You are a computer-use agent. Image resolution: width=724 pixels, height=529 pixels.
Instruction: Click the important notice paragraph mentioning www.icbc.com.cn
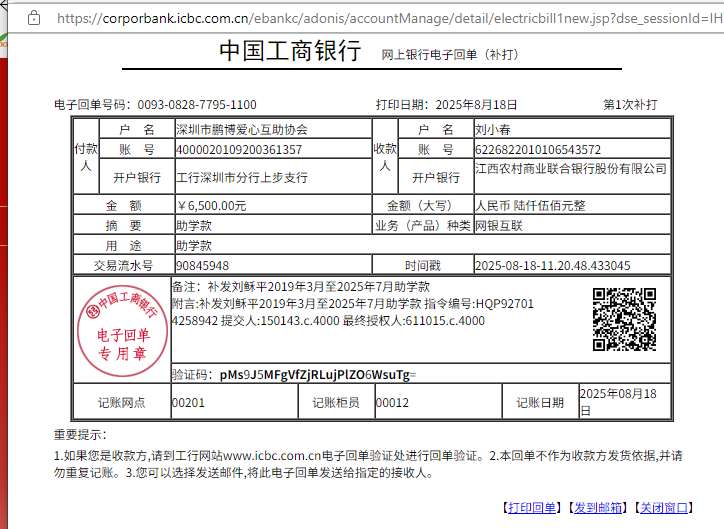click(368, 464)
